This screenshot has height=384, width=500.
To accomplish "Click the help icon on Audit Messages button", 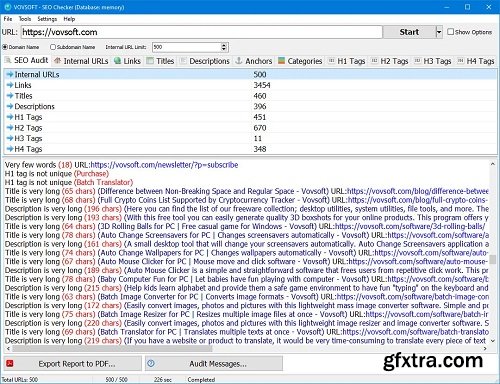I will (x=151, y=363).
